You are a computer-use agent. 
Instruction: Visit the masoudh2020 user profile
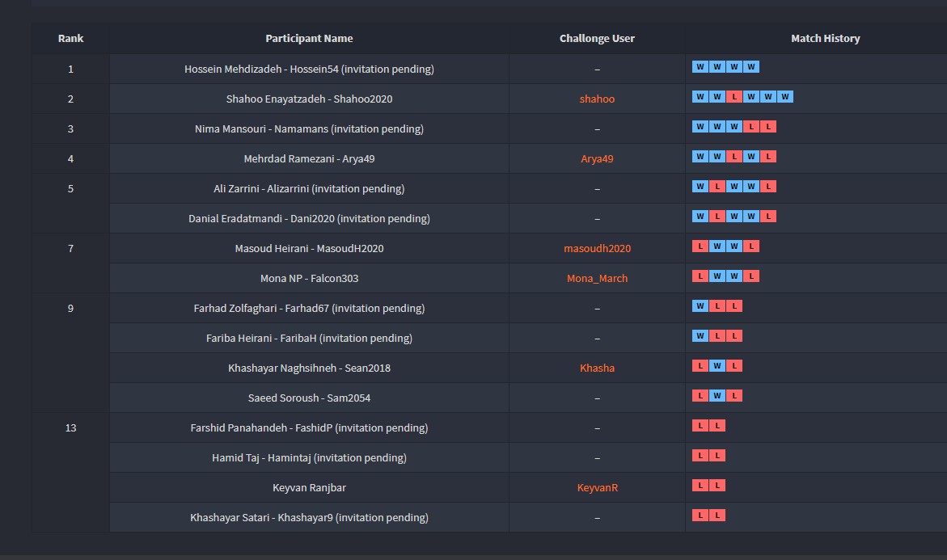coord(597,248)
